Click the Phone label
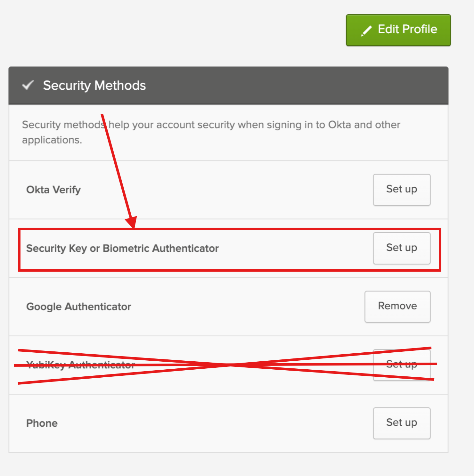Screen dimensions: 474x476 pyautogui.click(x=42, y=423)
